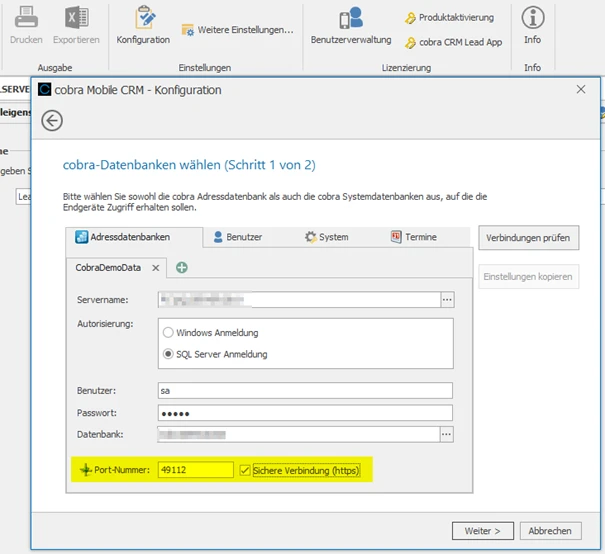Add a new database with green plus
The width and height of the screenshot is (605, 554).
(182, 267)
